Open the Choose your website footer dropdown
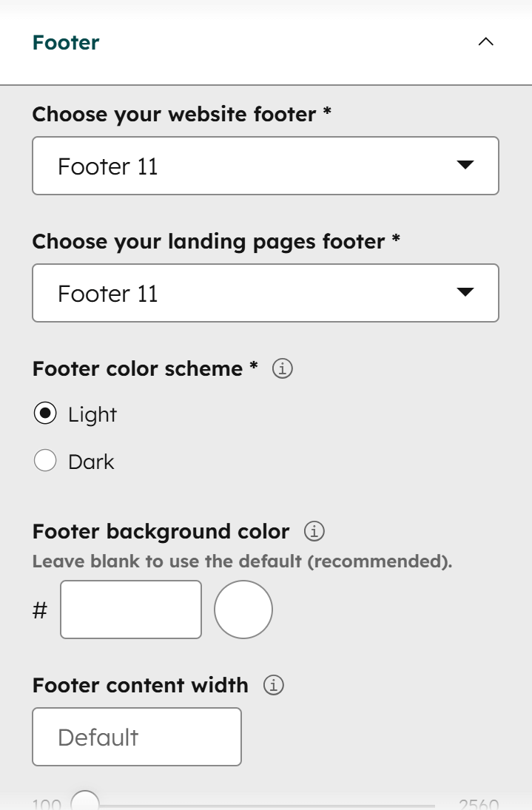Screen dimensions: 532x810 click(266, 166)
